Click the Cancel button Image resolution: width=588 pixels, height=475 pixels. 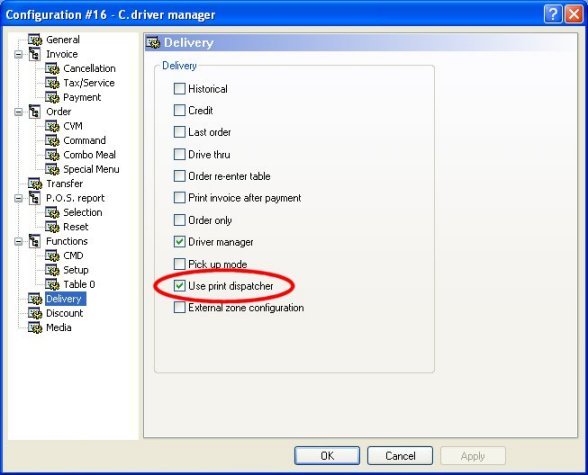[x=400, y=456]
